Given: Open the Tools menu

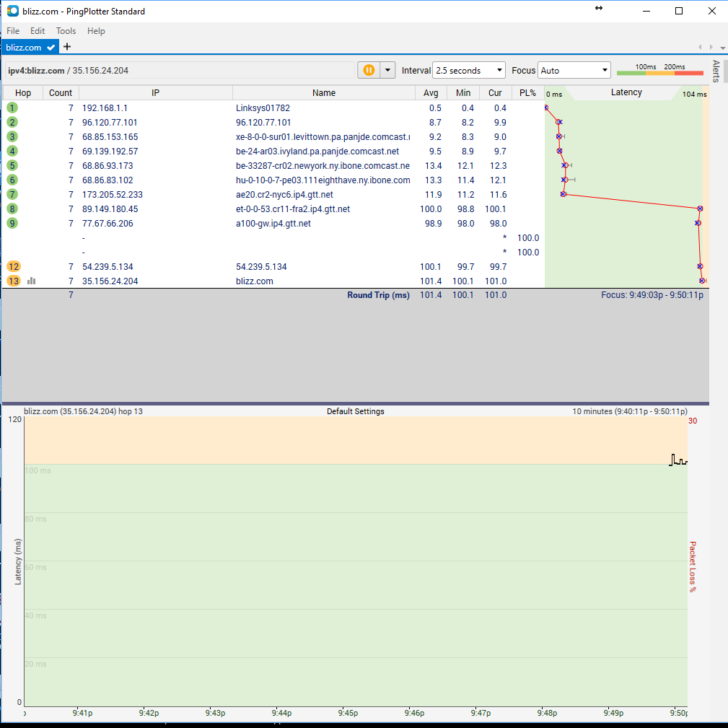Looking at the screenshot, I should click(66, 31).
